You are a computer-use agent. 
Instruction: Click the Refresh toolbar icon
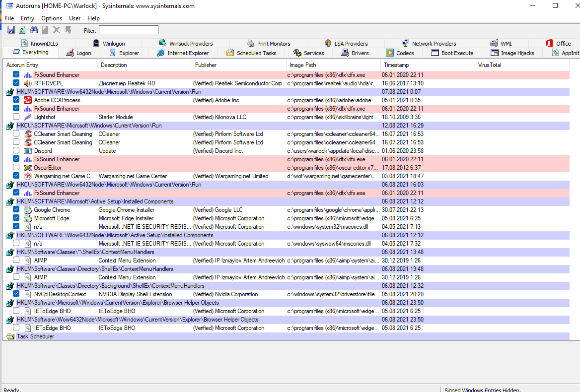pyautogui.click(x=22, y=30)
